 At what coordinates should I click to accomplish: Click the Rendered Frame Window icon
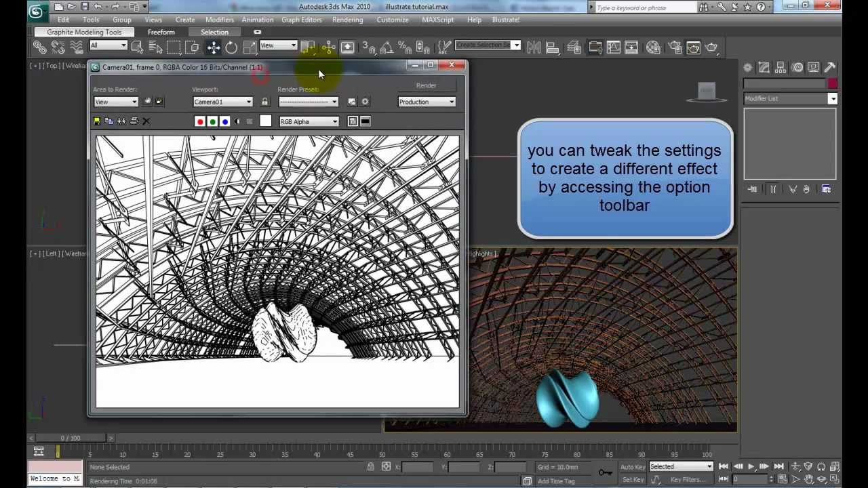point(693,47)
